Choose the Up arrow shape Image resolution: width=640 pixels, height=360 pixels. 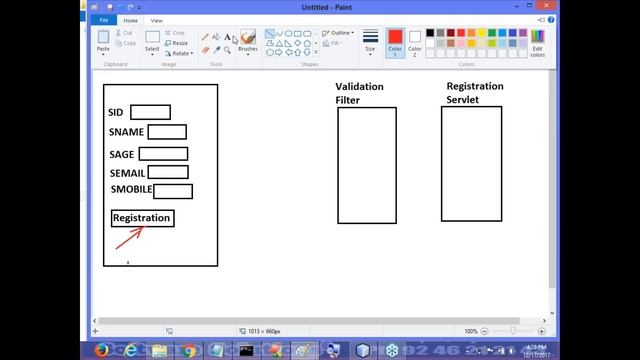tap(298, 52)
